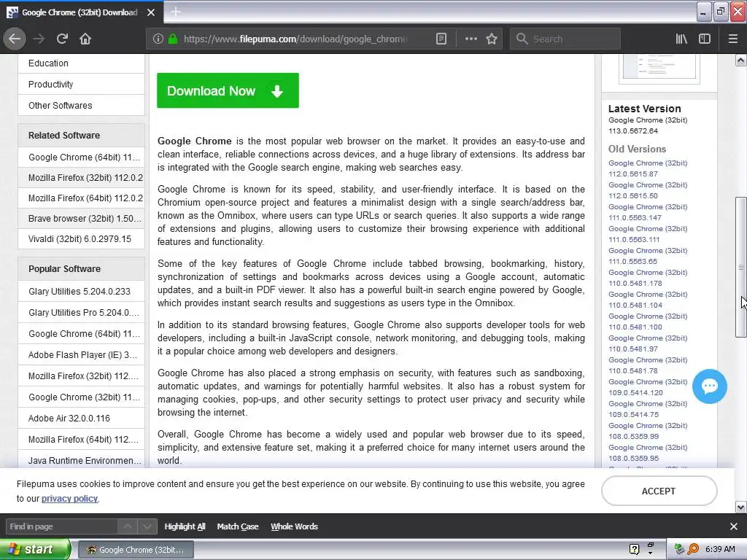The width and height of the screenshot is (747, 560).
Task: Toggle Whole Words in find bar
Action: 295,526
